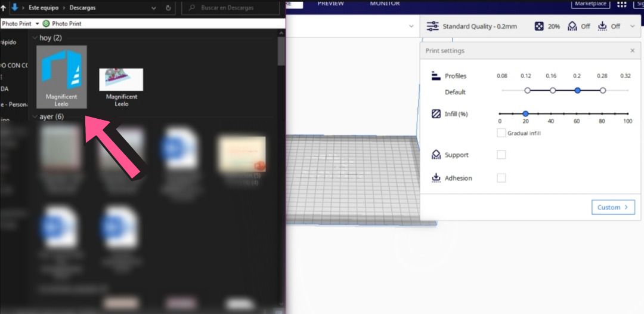Enable the Support checkbox
Screen dimensions: 644x314
tap(501, 155)
